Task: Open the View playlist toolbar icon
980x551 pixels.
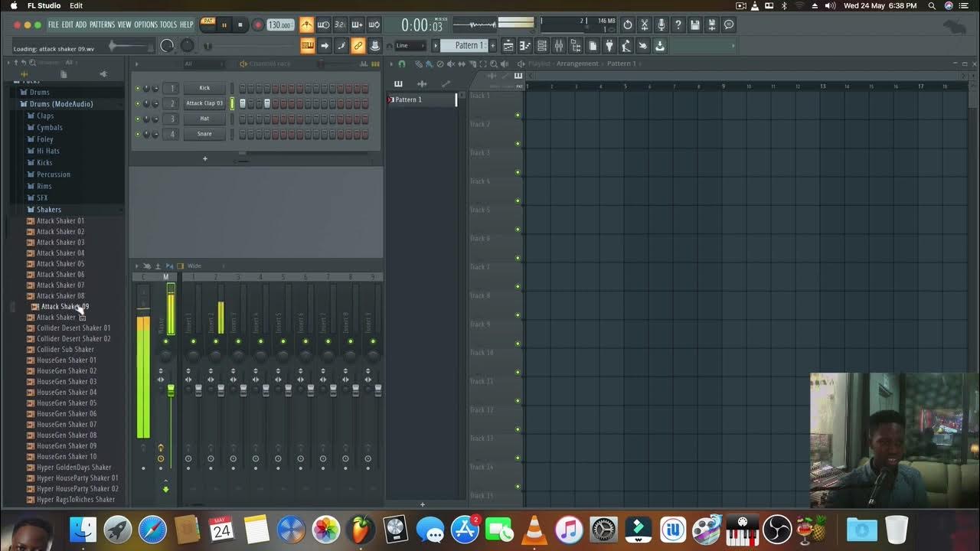Action: click(x=508, y=46)
